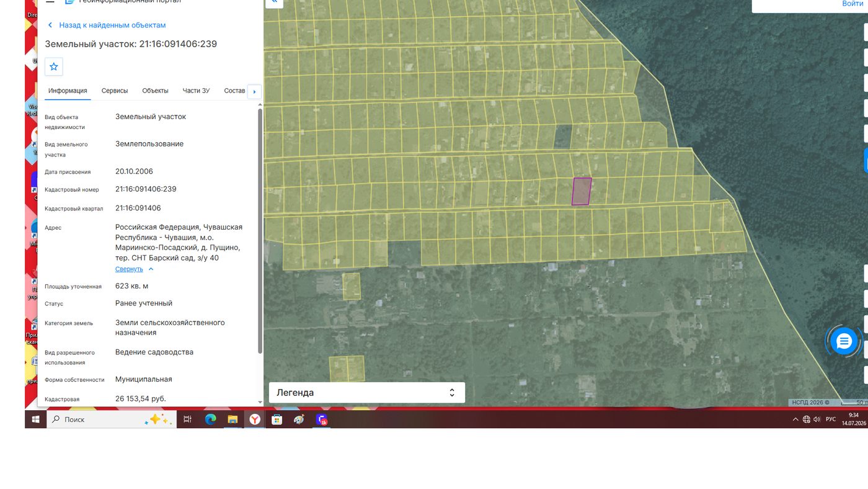Open Task View on the taskbar
868x489 pixels.
pyautogui.click(x=188, y=419)
